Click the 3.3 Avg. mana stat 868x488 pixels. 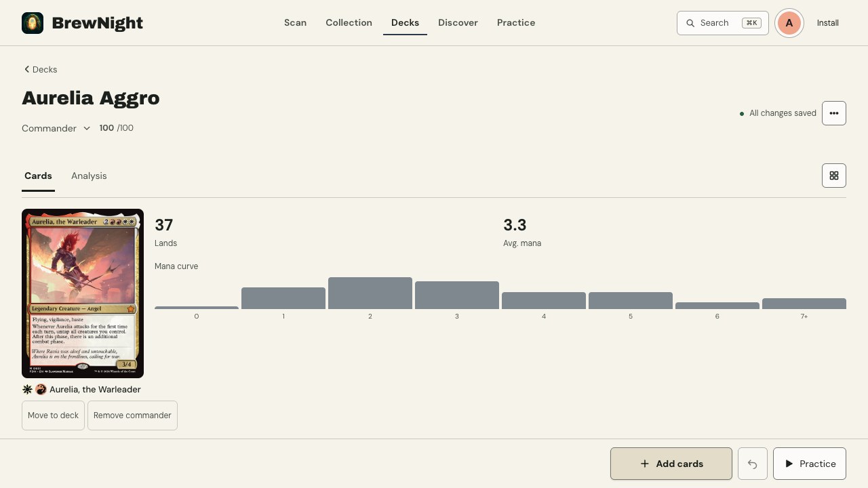click(x=522, y=232)
